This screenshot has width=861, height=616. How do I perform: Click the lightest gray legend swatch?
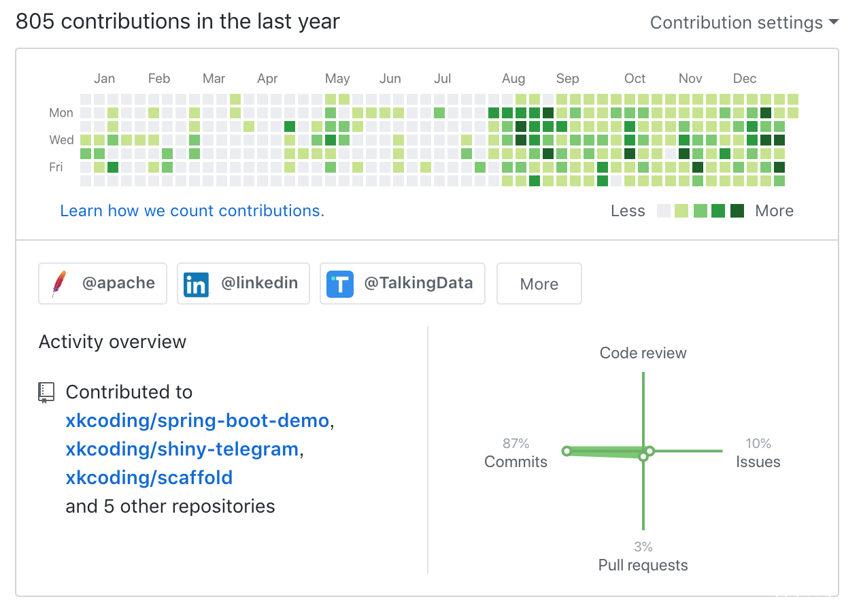(x=664, y=211)
